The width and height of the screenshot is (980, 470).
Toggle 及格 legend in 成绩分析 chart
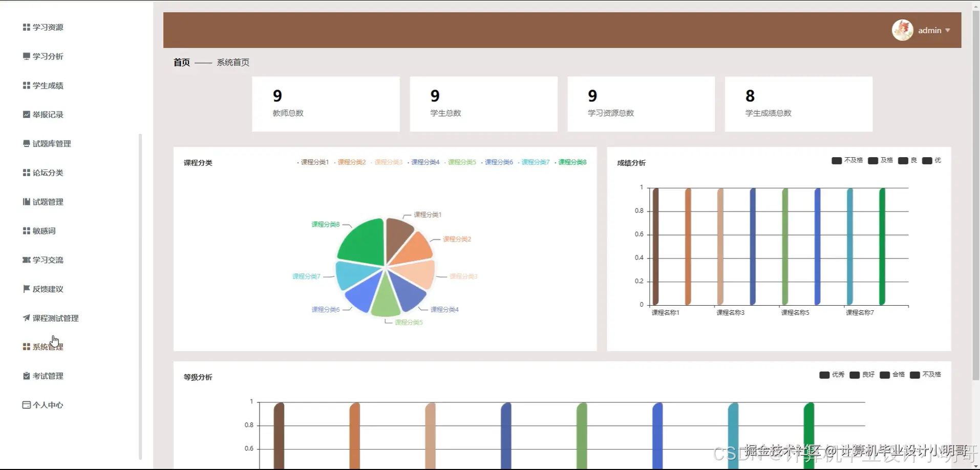click(881, 161)
